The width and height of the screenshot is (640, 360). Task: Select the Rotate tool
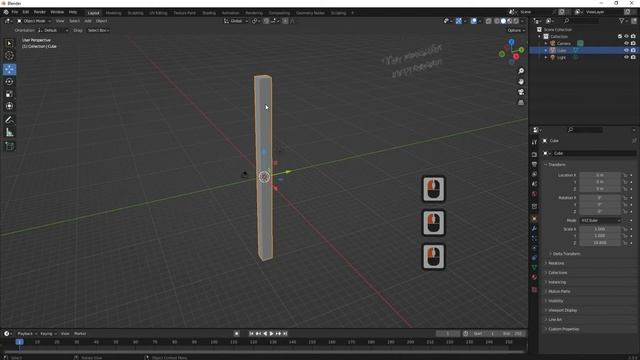click(x=9, y=82)
